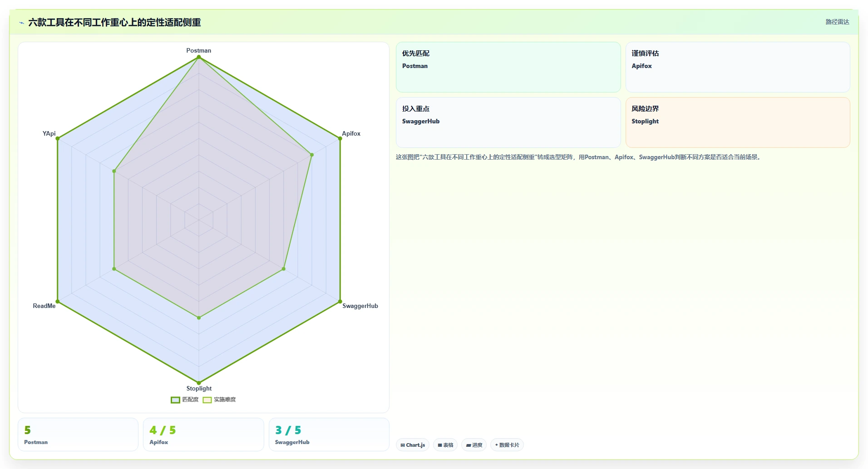This screenshot has height=469, width=868.
Task: Click the inner data point on SwaggerHub axis
Action: [x=284, y=269]
